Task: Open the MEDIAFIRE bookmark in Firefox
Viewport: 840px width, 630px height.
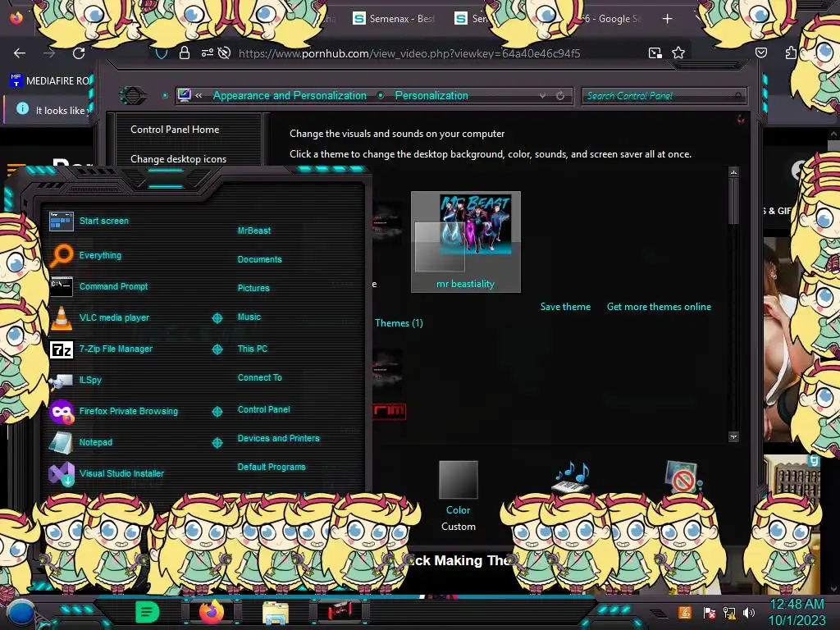Action: point(50,81)
